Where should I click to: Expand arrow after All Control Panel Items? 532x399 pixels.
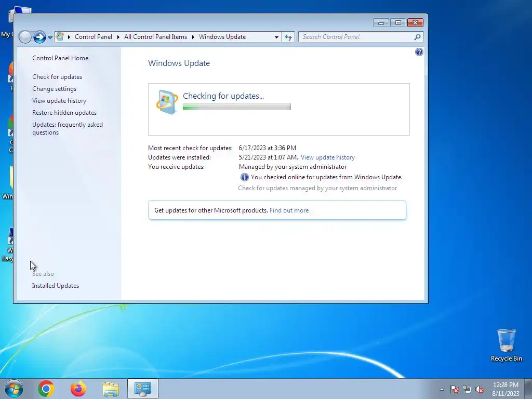[193, 37]
